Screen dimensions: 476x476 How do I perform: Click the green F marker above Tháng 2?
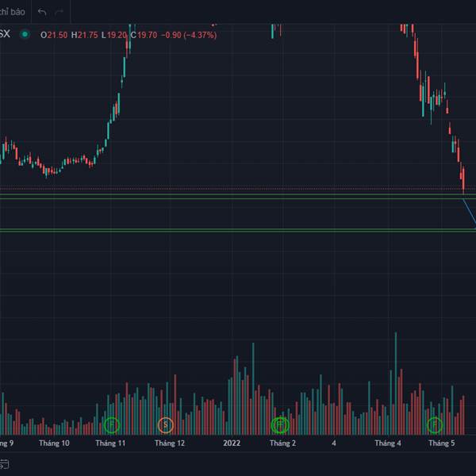pyautogui.click(x=280, y=424)
